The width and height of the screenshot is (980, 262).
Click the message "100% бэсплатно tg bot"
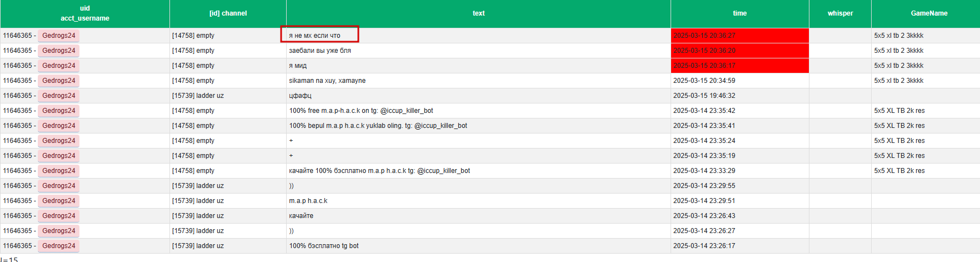[x=324, y=246]
